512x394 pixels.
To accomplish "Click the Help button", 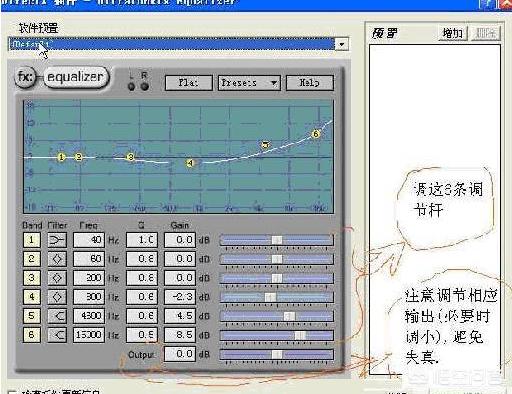I will click(x=310, y=83).
